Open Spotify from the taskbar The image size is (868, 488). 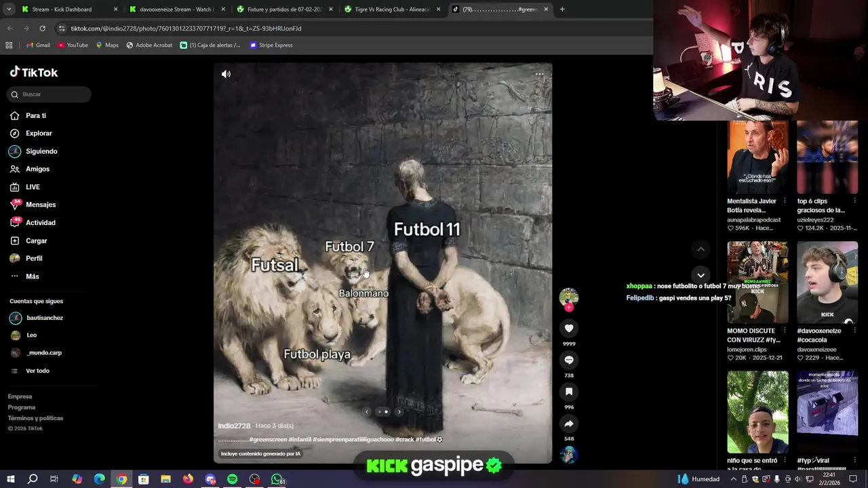coord(232,479)
